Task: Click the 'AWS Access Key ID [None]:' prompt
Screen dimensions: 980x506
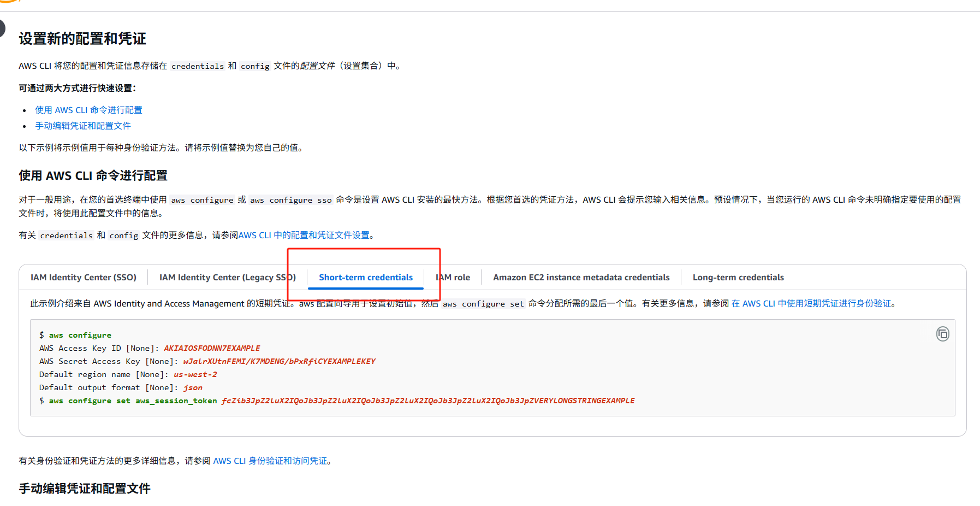Action: pyautogui.click(x=99, y=348)
